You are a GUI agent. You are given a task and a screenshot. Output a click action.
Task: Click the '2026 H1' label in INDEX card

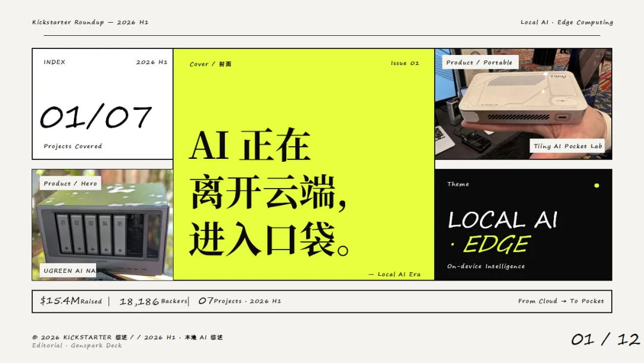coord(151,62)
